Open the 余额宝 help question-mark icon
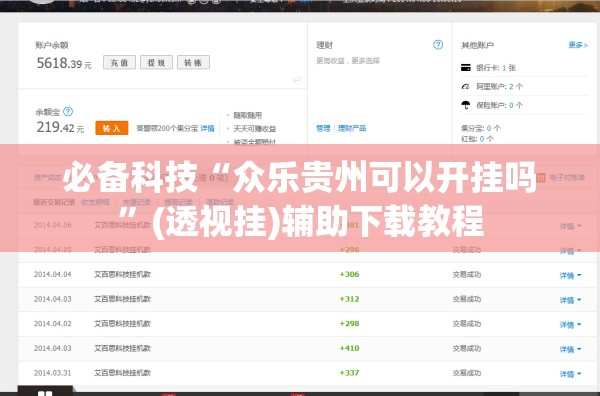Viewport: 600px width, 396px height. tap(68, 111)
